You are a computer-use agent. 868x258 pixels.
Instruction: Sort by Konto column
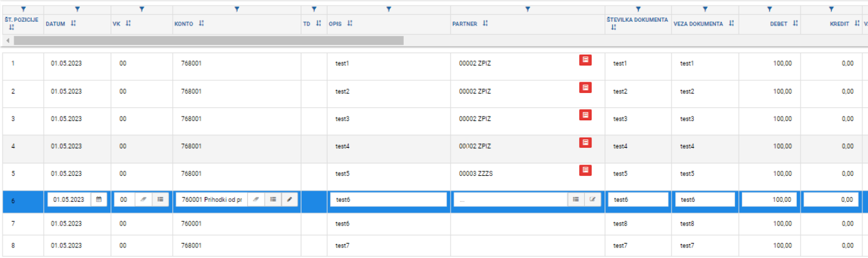pyautogui.click(x=202, y=24)
